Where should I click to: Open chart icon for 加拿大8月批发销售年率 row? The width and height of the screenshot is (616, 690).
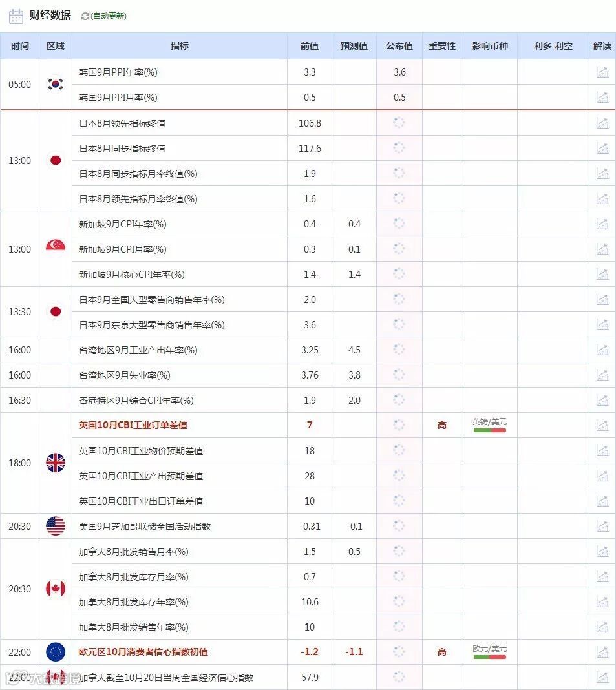point(602,627)
